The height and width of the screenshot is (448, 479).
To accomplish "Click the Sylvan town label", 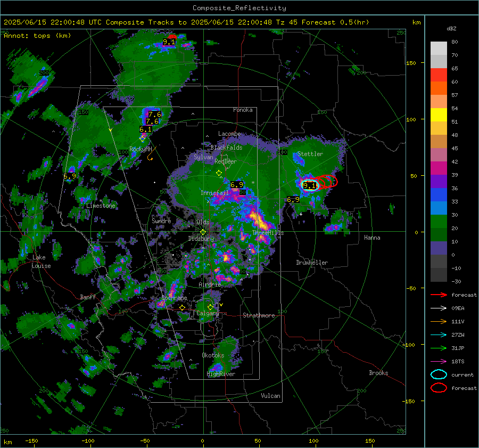I will tap(203, 157).
